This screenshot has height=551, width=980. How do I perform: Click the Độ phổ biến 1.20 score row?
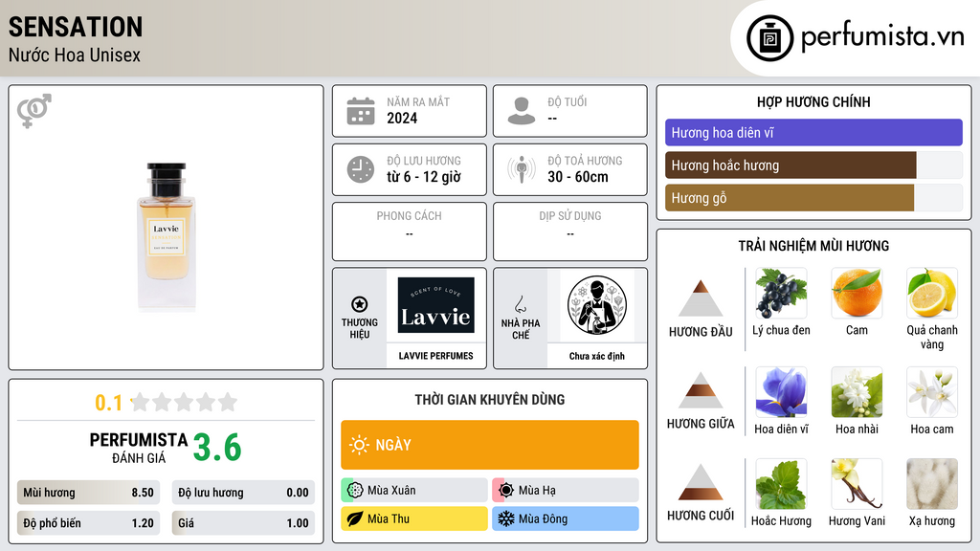[x=89, y=523]
